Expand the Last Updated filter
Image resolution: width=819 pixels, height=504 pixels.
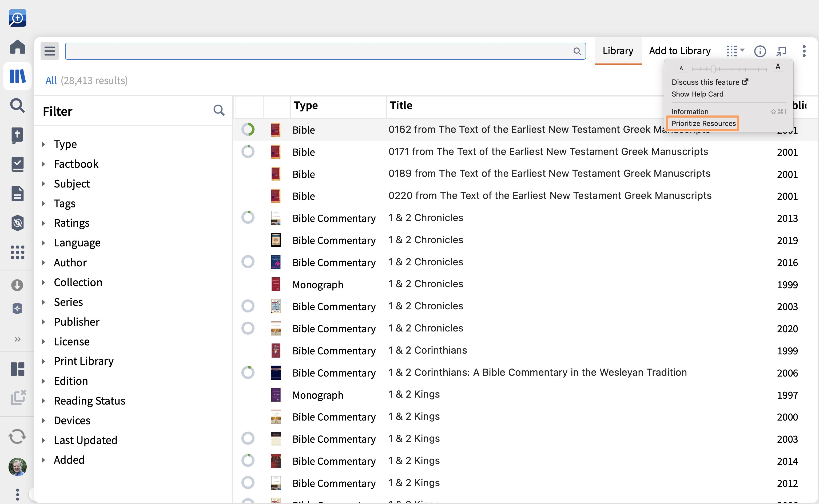(x=43, y=440)
